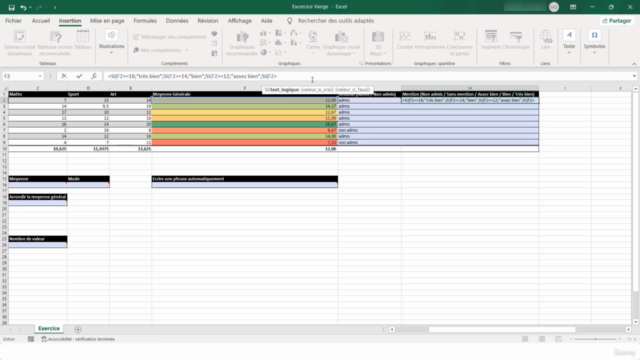
Task: Click Télécharger des compléments
Action: [170, 37]
